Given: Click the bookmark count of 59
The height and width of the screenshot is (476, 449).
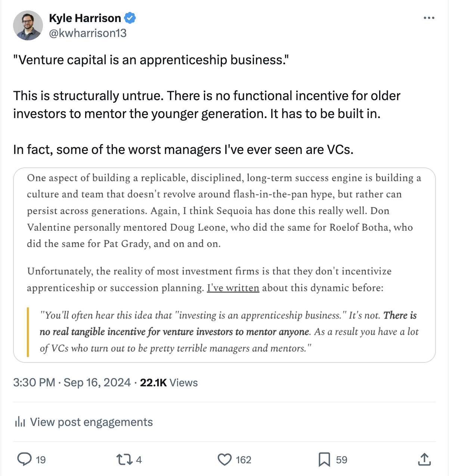Looking at the screenshot, I should click(x=341, y=460).
